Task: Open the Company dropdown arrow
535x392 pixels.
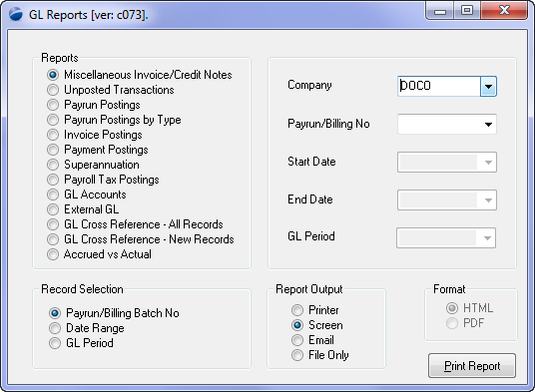Action: [488, 86]
